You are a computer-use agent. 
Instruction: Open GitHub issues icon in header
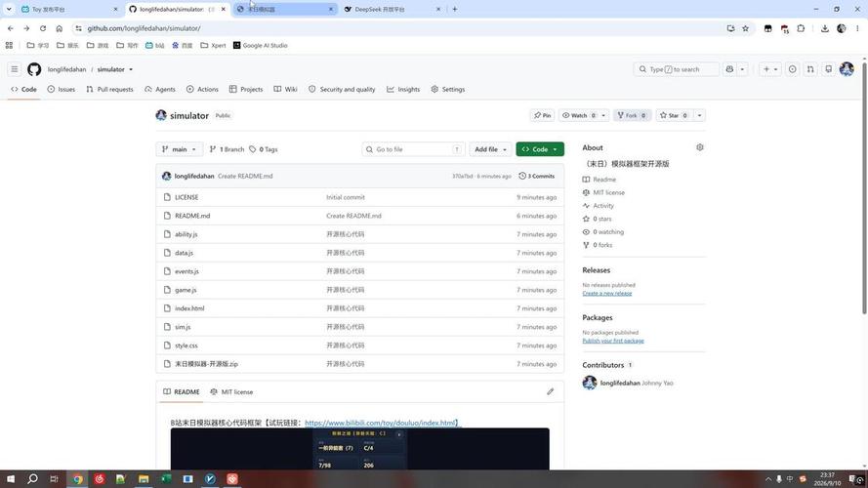(792, 69)
